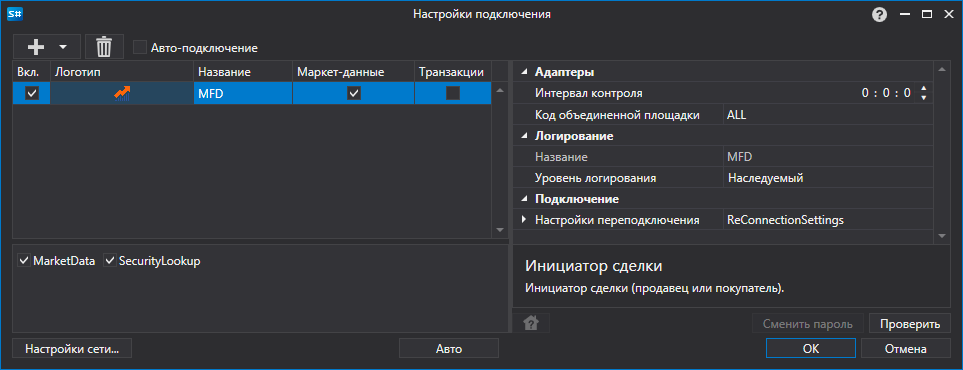This screenshot has height=370, width=963.
Task: Click the Авто button
Action: click(449, 348)
